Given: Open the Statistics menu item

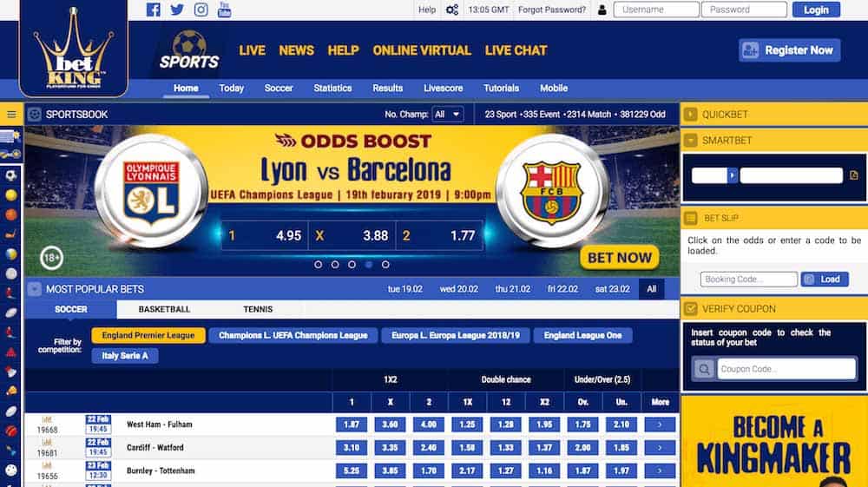Looking at the screenshot, I should click(332, 88).
